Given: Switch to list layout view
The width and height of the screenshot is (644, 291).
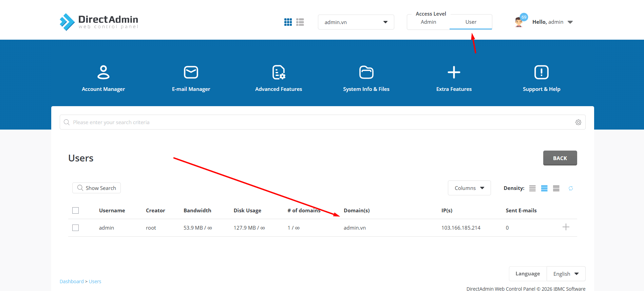Looking at the screenshot, I should pyautogui.click(x=300, y=22).
